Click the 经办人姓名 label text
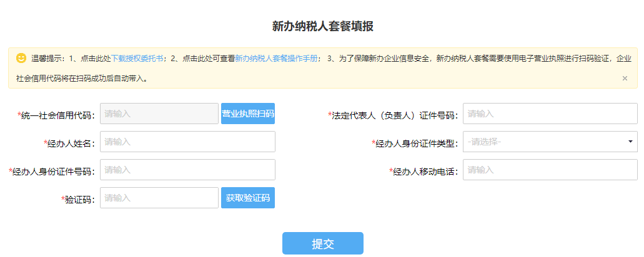This screenshot has height=257, width=644. pyautogui.click(x=71, y=143)
